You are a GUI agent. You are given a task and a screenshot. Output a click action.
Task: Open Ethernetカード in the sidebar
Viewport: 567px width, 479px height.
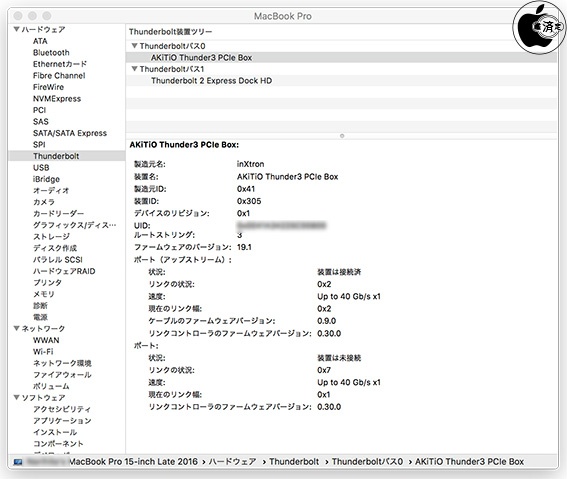[60, 64]
